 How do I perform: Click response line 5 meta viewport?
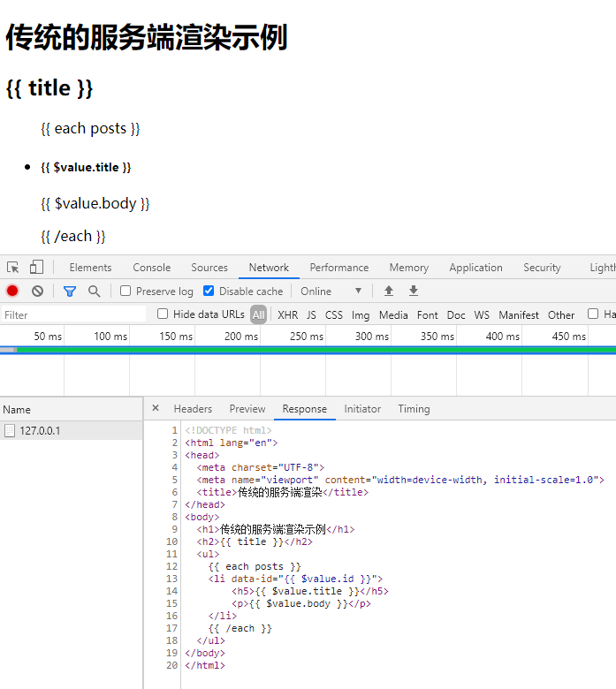(400, 480)
